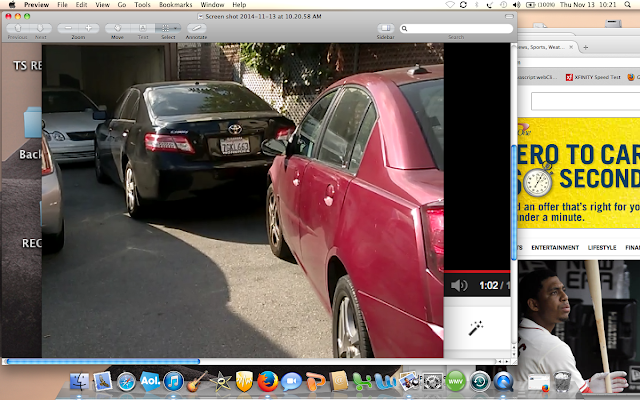Toggle the Preview Sidebar

click(386, 28)
